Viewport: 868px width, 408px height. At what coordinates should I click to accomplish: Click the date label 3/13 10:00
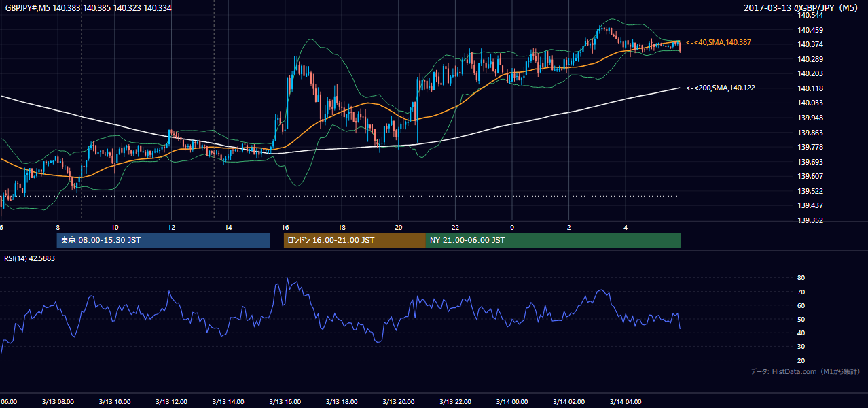click(114, 402)
